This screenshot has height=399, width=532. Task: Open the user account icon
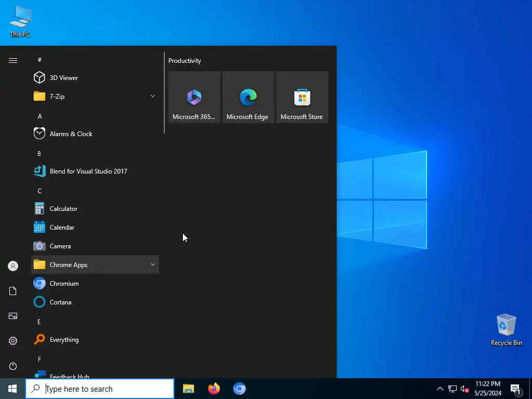[13, 266]
